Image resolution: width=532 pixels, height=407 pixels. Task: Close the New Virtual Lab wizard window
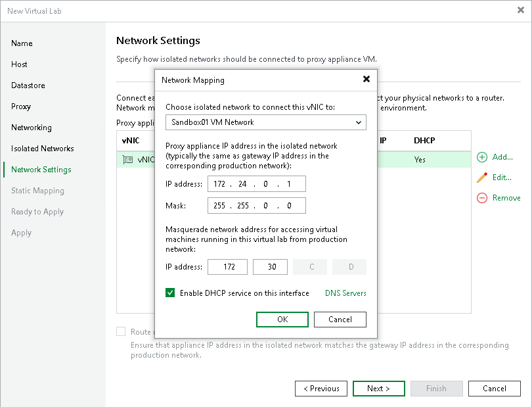click(520, 11)
